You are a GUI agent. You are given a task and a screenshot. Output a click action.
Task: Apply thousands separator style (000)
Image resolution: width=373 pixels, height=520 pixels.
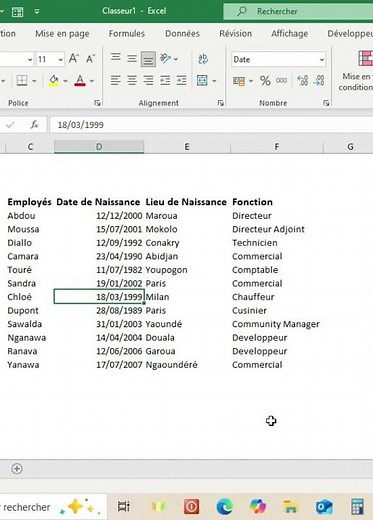[x=281, y=80]
